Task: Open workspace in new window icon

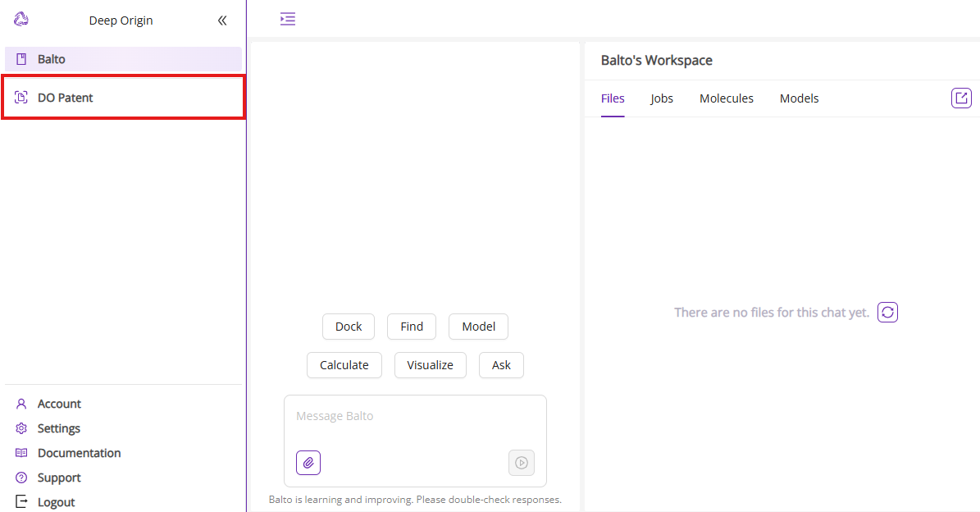Action: 961,98
